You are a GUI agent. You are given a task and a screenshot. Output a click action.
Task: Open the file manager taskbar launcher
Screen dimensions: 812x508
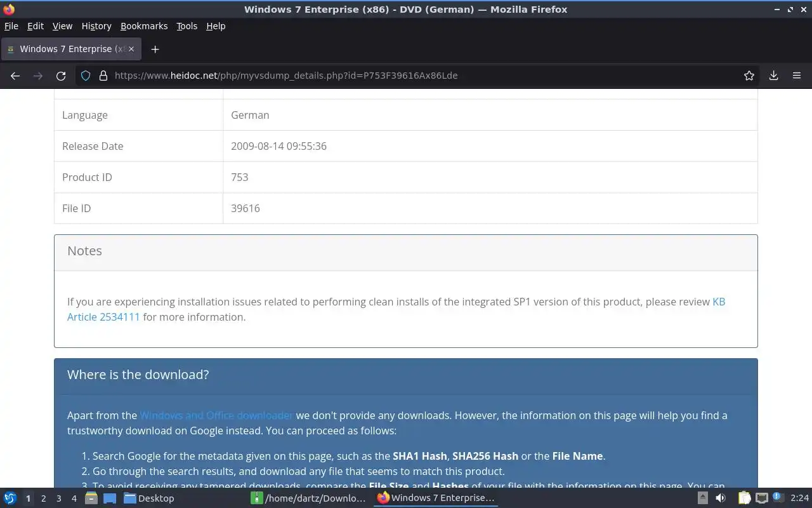(x=91, y=498)
